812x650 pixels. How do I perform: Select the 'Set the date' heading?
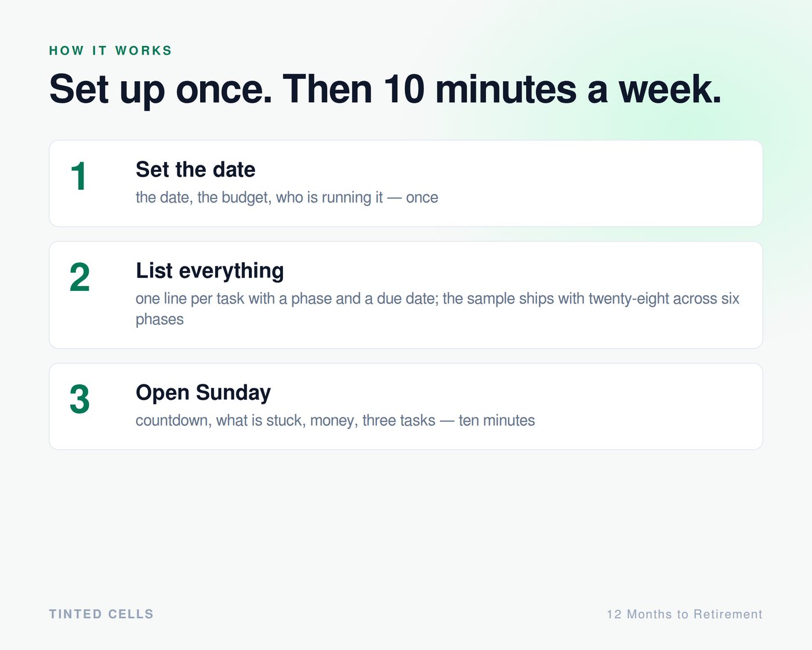[x=195, y=169]
